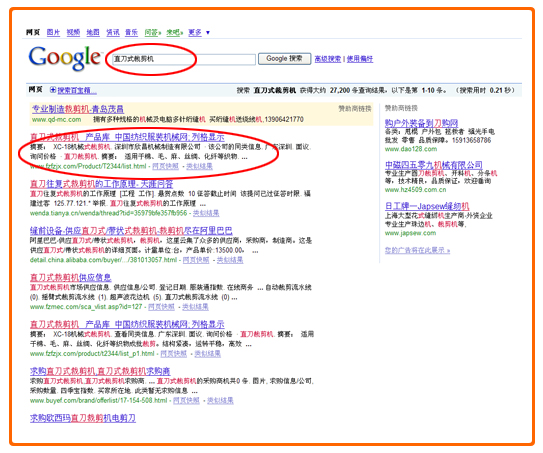Expand the 搜索百宝箱 plus icon
The height and width of the screenshot is (453, 543).
(53, 90)
